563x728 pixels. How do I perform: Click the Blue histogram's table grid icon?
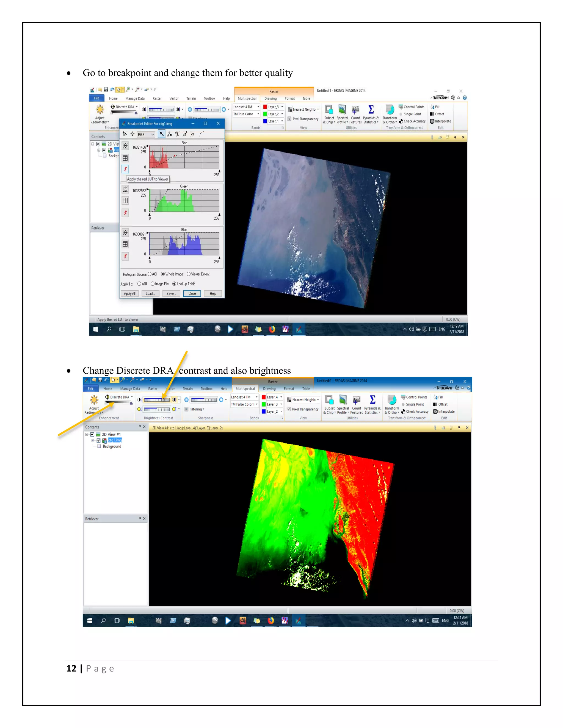click(x=125, y=244)
